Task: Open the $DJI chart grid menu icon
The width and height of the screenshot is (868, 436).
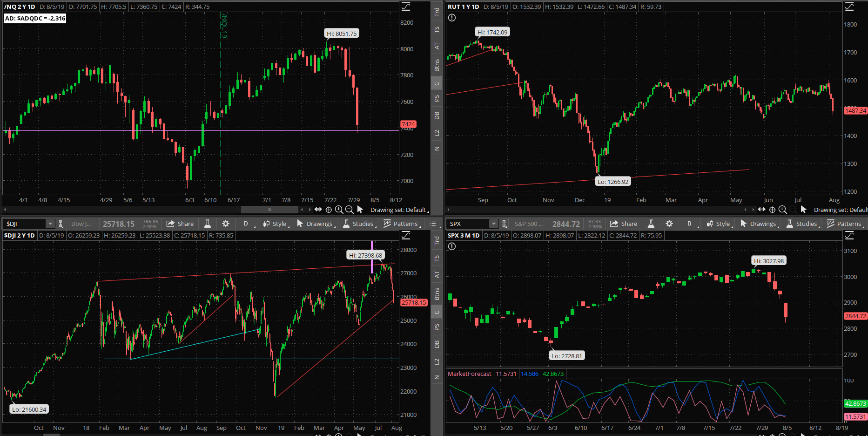Action: point(433,224)
